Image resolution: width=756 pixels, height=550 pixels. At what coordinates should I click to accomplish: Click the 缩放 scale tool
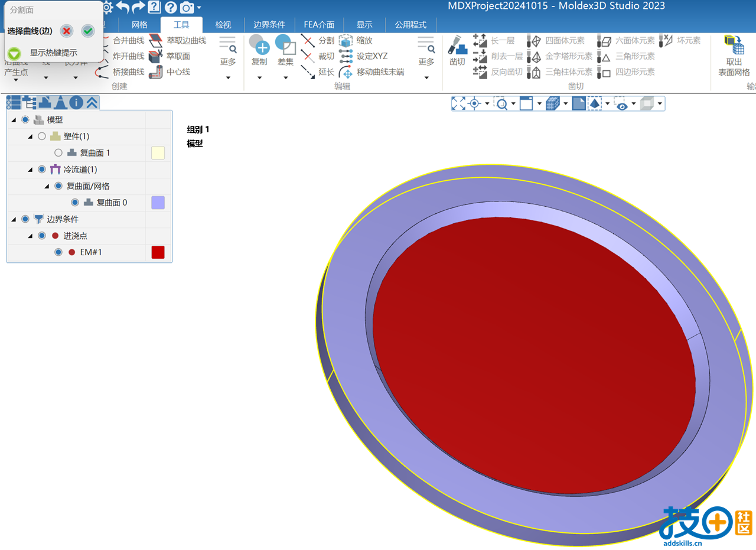(356, 40)
